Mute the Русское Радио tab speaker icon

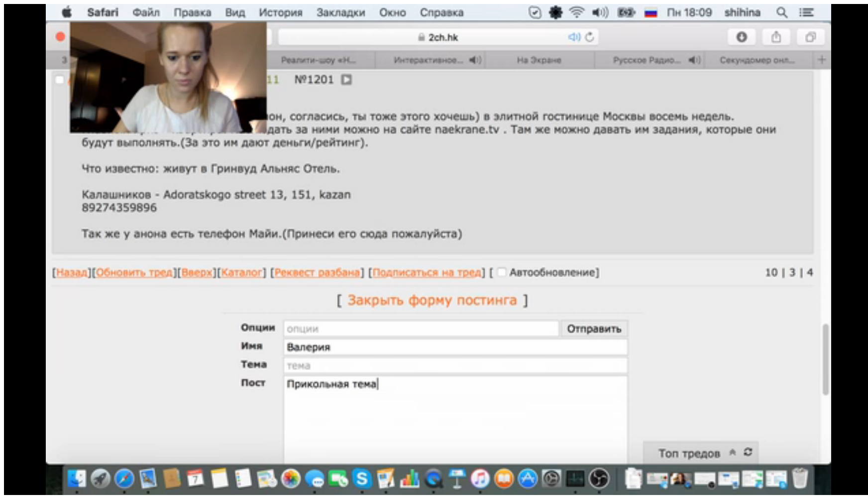pyautogui.click(x=694, y=60)
